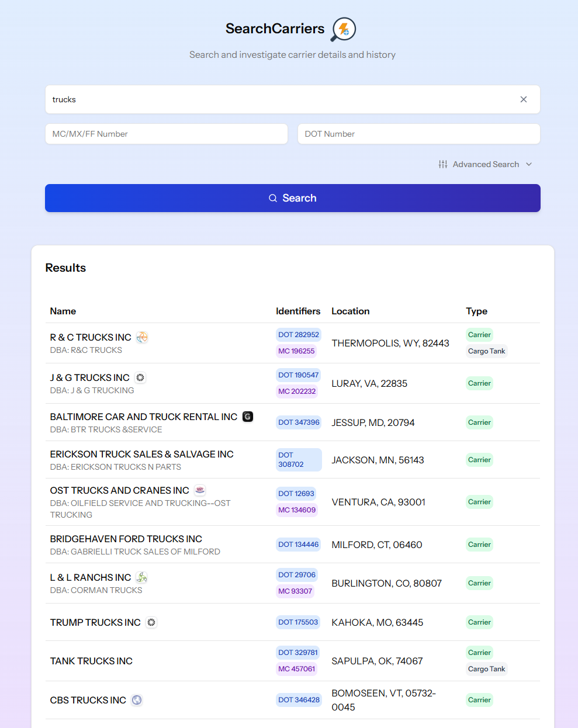Click the SearchCarriers magnifier logo icon
578x728 pixels.
click(344, 29)
